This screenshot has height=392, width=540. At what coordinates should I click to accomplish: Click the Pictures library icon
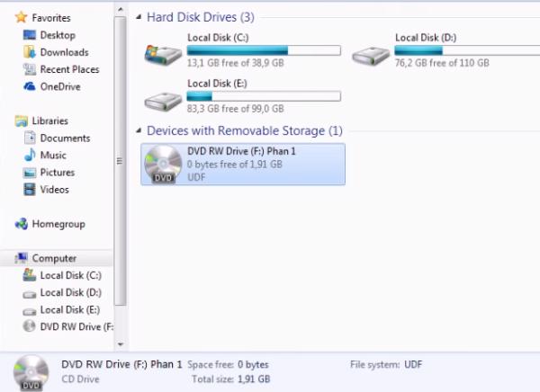(30, 173)
